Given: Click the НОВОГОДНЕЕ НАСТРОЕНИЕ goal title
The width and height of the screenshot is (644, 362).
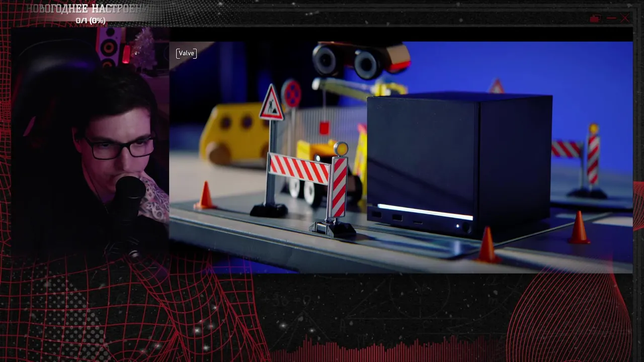Looking at the screenshot, I should (x=88, y=9).
